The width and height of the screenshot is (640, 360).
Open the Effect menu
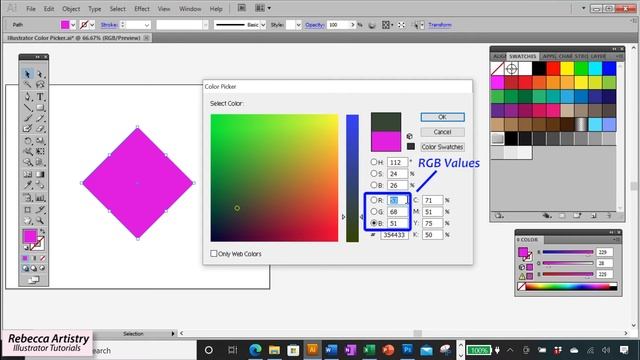click(x=142, y=9)
